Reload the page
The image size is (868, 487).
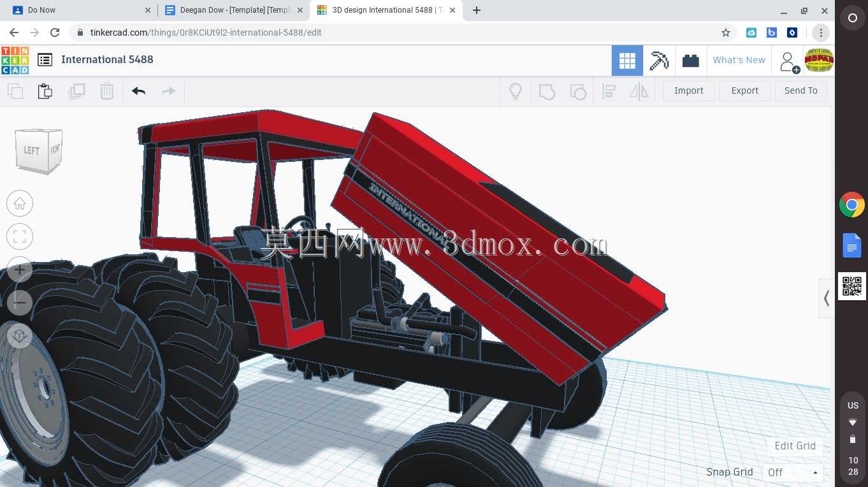coord(55,33)
